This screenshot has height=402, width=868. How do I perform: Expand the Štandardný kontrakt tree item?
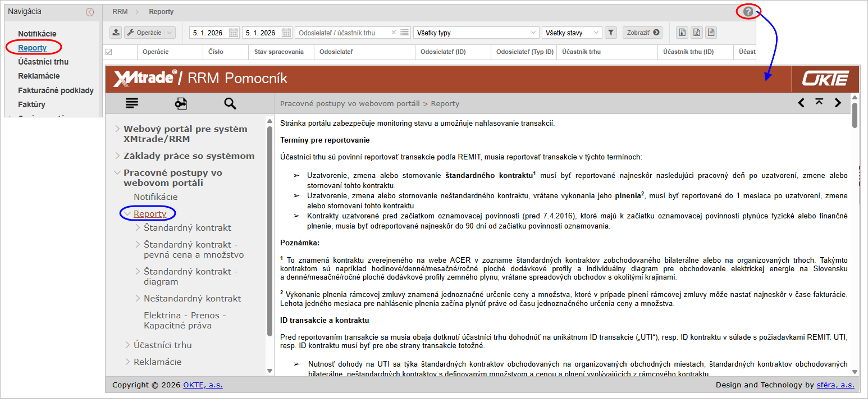138,228
